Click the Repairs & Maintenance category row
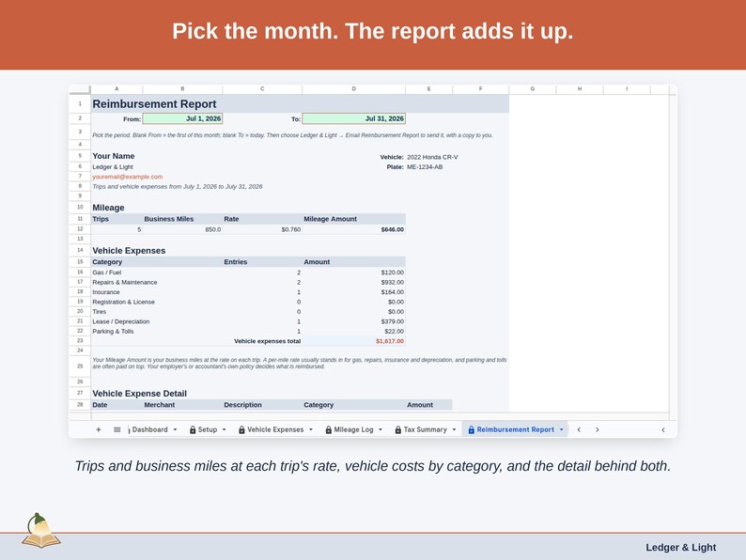This screenshot has width=746, height=560. click(248, 282)
